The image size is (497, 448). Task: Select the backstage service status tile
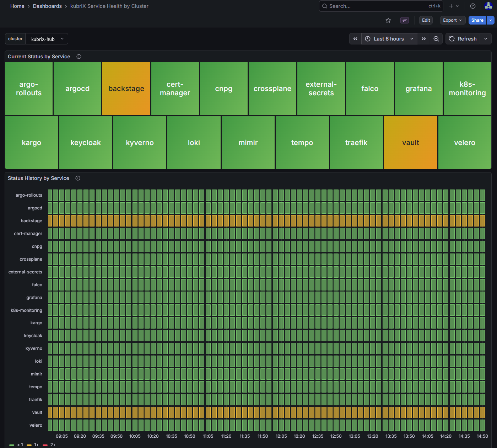pos(126,89)
